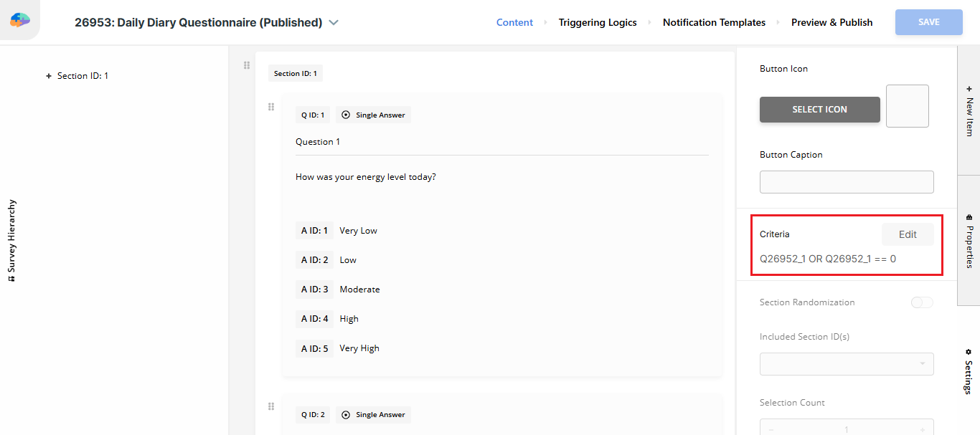Go to Notification Templates tab
Viewport: 980px width, 435px height.
coord(714,22)
